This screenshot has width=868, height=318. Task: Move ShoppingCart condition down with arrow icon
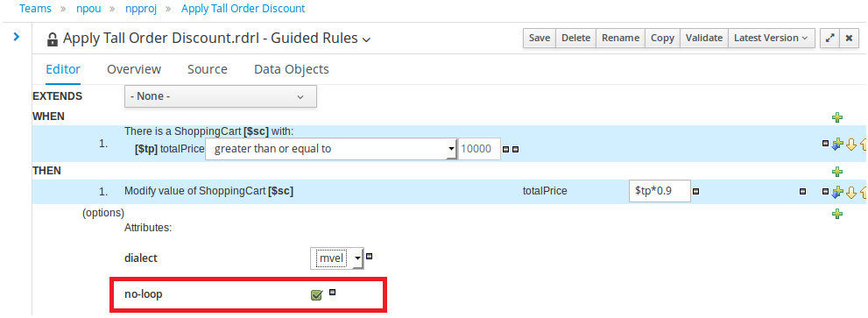[x=851, y=144]
